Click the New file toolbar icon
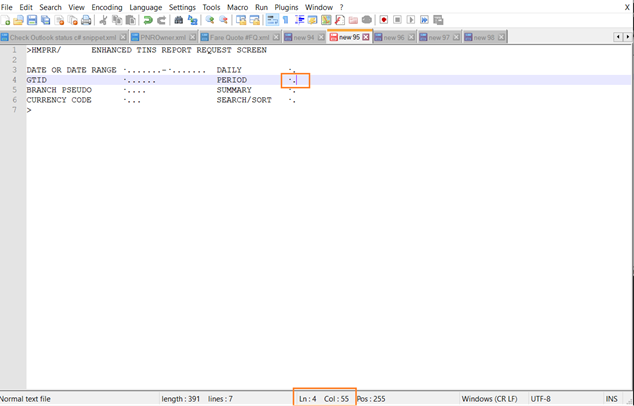Viewport: 634px width, 406px height. coord(6,20)
